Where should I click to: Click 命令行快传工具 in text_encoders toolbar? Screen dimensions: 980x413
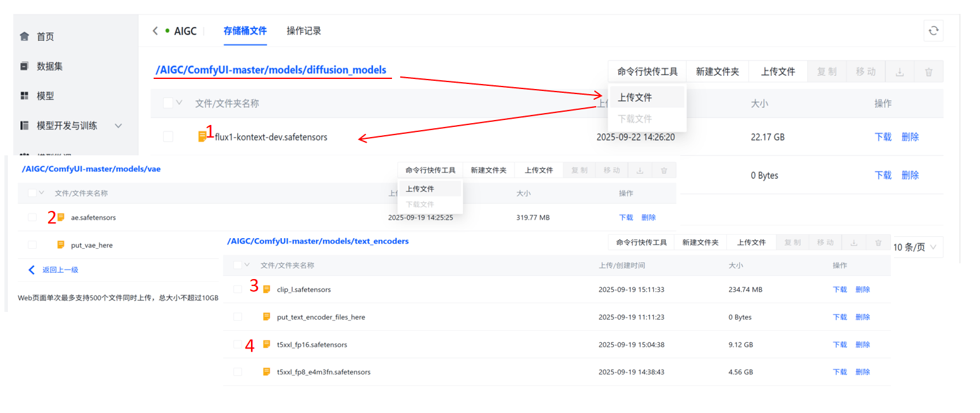point(641,242)
